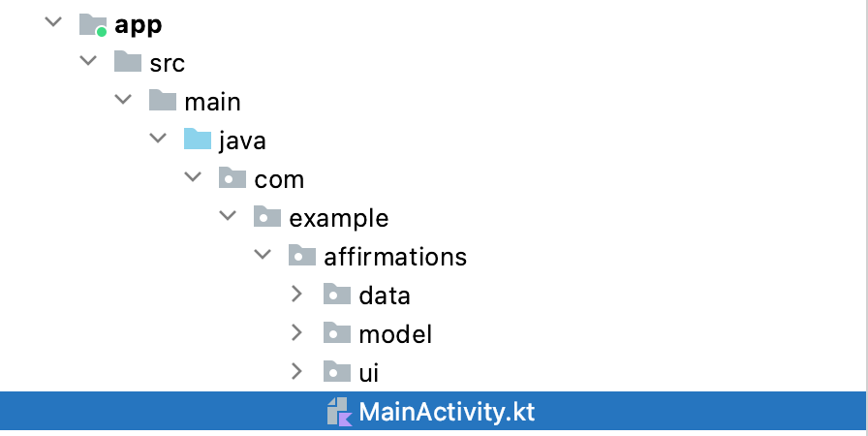The width and height of the screenshot is (868, 436).
Task: Click the app module folder icon
Action: (x=92, y=25)
